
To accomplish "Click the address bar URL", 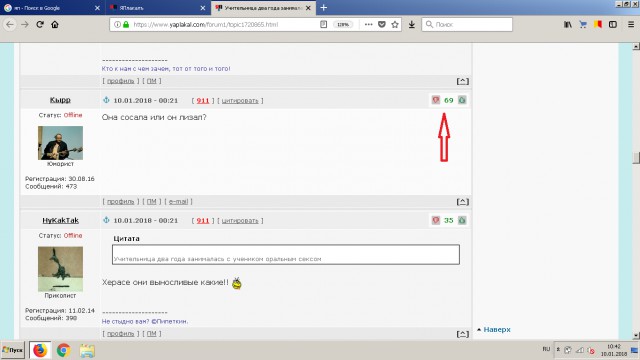I will [206, 24].
